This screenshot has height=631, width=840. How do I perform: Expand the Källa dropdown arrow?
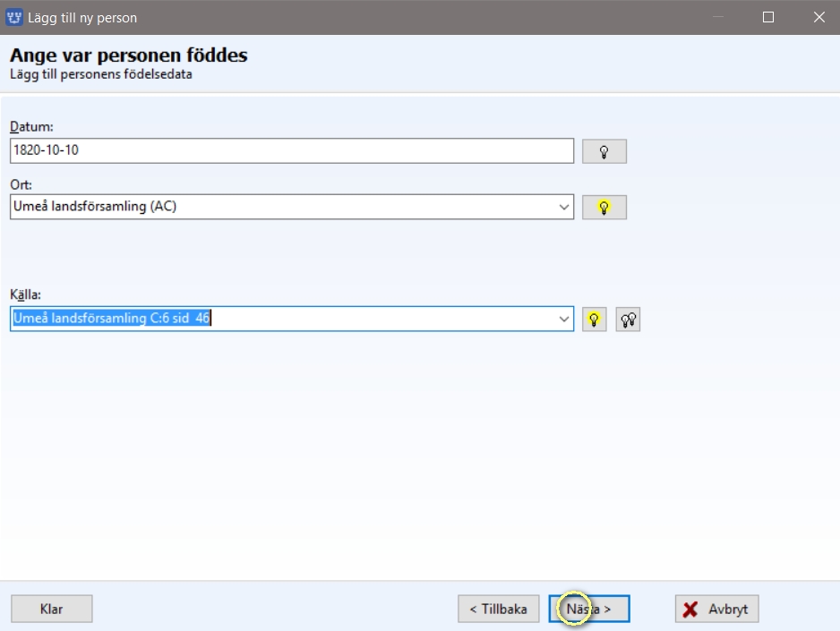pos(563,319)
